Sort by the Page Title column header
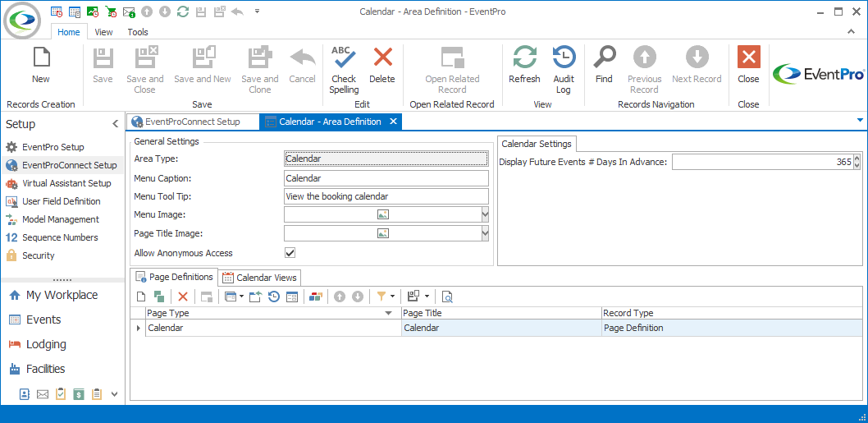Viewport: 868px width, 423px height. 501,313
